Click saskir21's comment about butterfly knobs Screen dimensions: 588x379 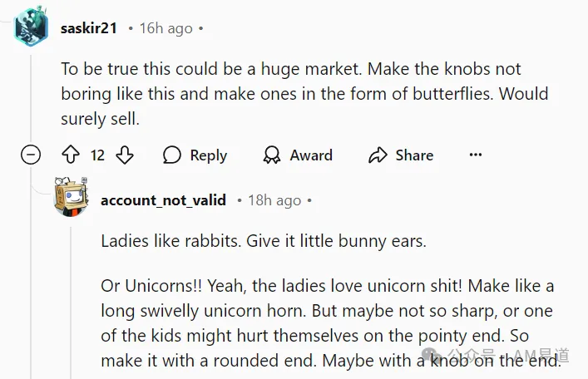tap(304, 94)
